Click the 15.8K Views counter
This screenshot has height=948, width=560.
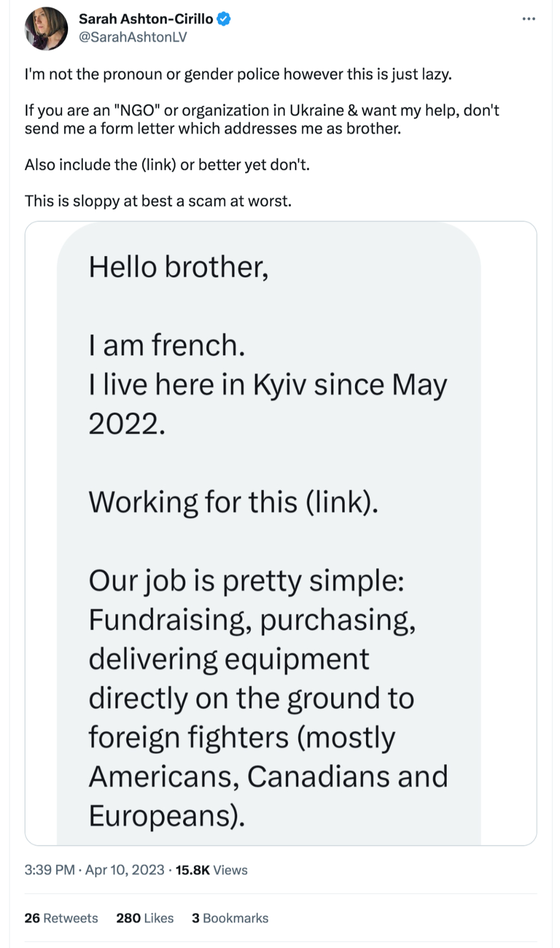211,870
